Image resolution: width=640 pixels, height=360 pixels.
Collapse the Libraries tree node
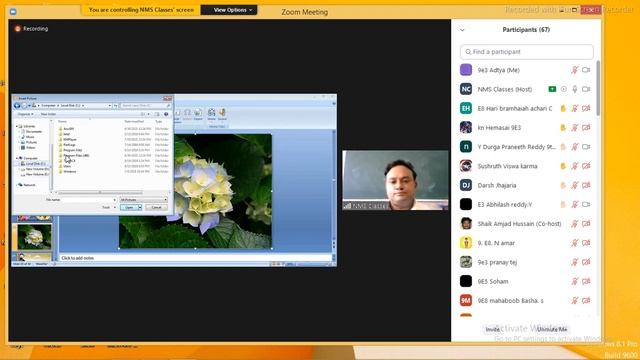(17, 127)
